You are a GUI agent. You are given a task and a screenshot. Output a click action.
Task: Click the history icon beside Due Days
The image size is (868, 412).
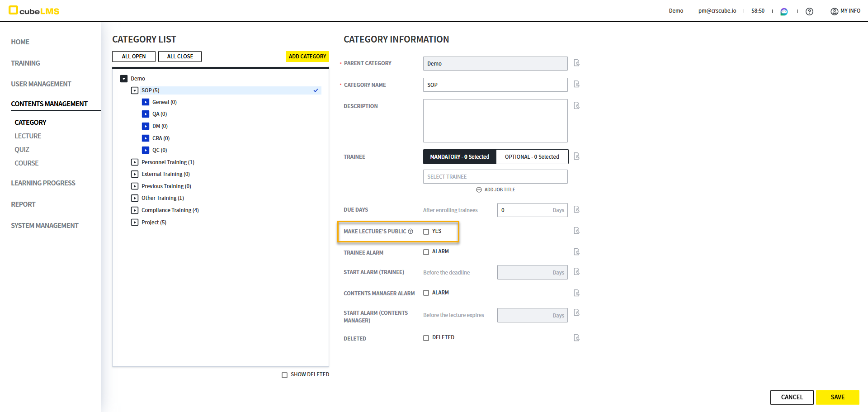coord(576,209)
